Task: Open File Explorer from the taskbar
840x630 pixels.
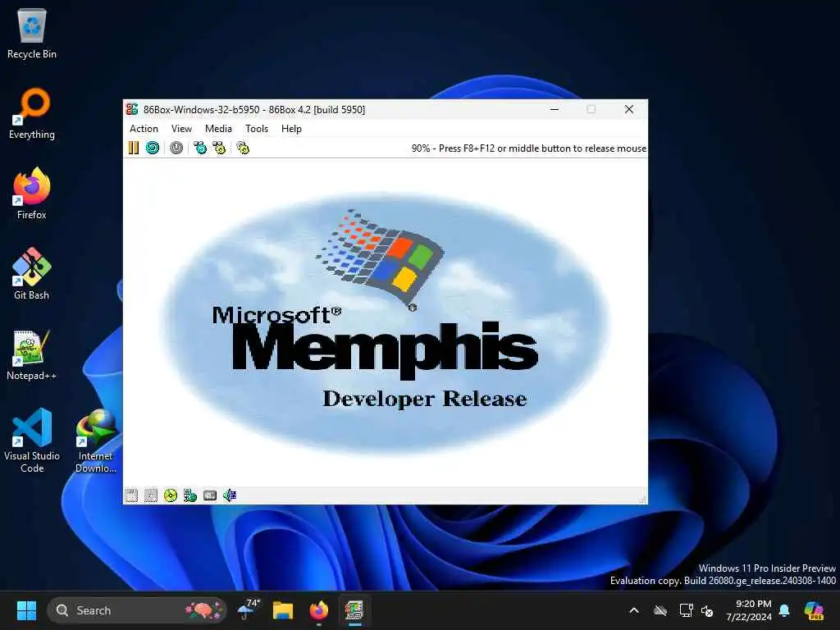Action: tap(283, 610)
